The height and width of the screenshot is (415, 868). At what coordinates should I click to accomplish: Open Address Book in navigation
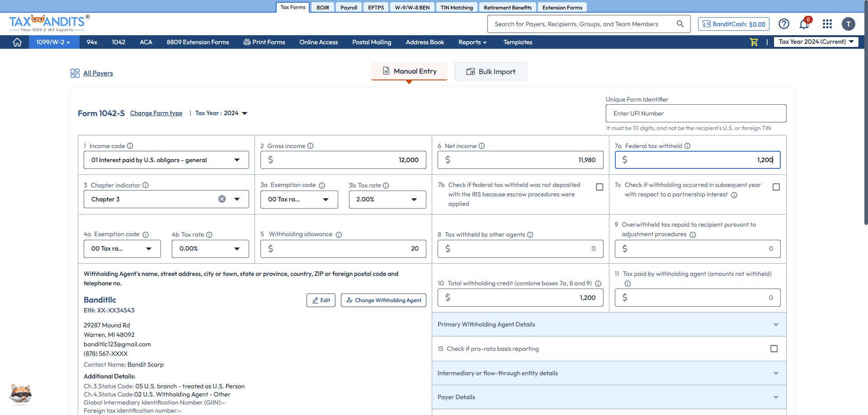point(425,42)
